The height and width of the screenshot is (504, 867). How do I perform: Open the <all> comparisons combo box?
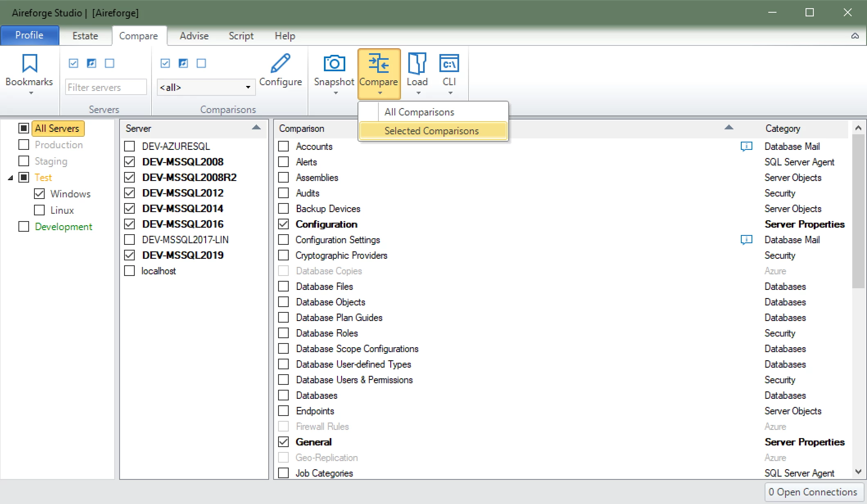[247, 87]
